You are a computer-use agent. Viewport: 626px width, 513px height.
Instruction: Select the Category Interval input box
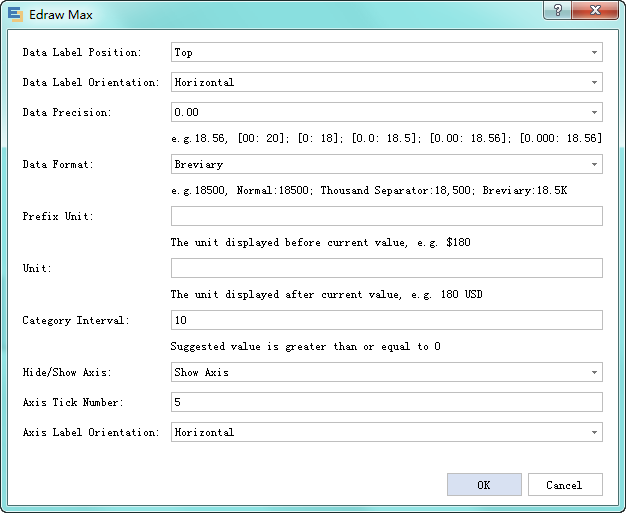[x=386, y=320]
